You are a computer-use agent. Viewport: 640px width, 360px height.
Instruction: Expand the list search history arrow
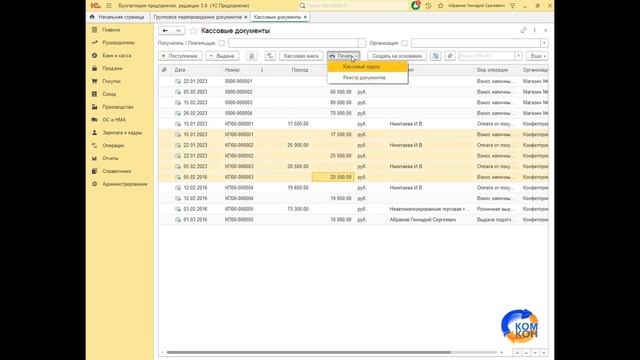518,56
